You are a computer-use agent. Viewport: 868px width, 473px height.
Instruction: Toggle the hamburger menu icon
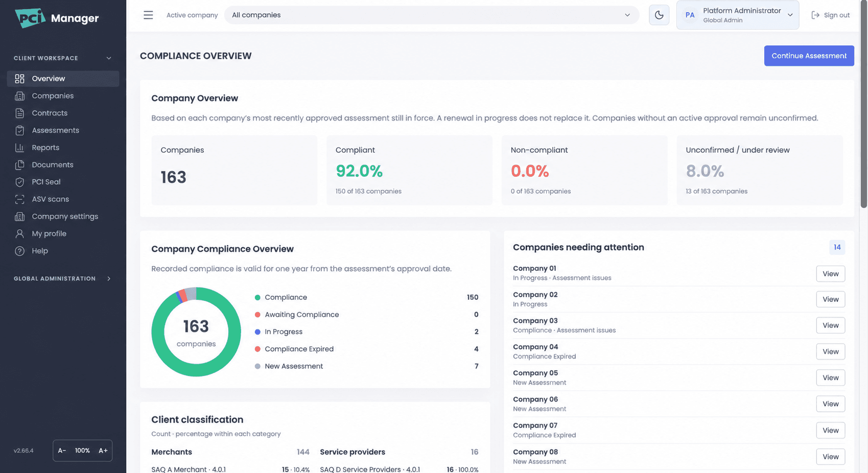click(x=148, y=15)
